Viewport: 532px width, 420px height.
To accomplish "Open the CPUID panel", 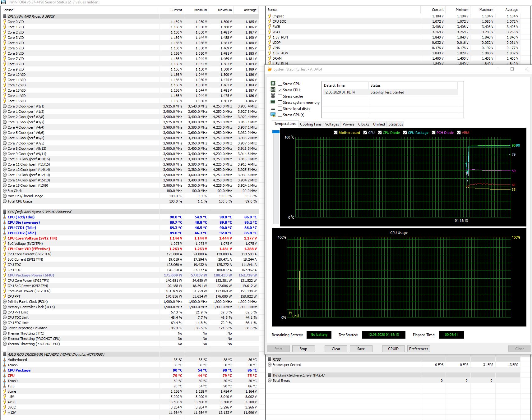I will (x=393, y=349).
